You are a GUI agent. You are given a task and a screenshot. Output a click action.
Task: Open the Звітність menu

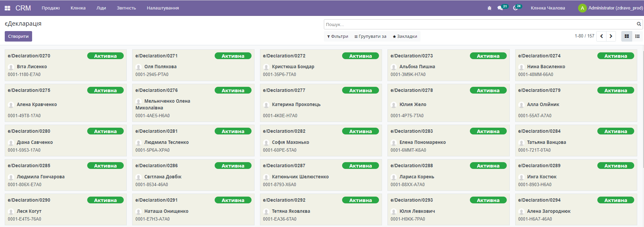(126, 8)
